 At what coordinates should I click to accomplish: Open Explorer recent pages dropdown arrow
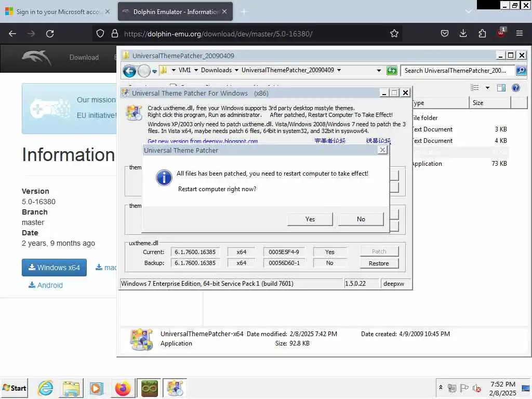(x=154, y=71)
